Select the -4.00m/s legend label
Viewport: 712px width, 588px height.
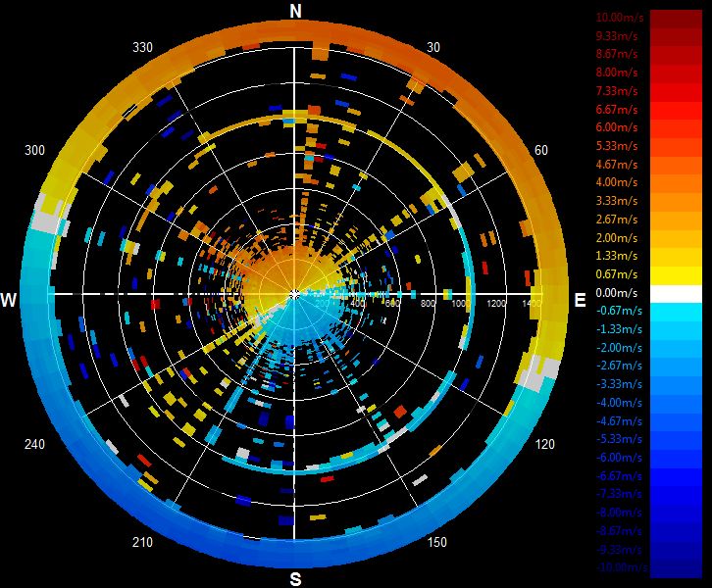point(619,403)
